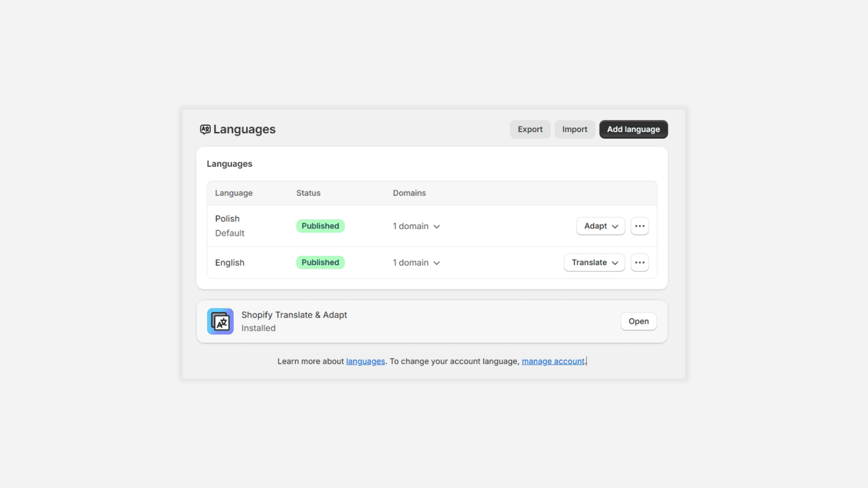The width and height of the screenshot is (868, 488).
Task: Open the manage account link
Action: [553, 361]
